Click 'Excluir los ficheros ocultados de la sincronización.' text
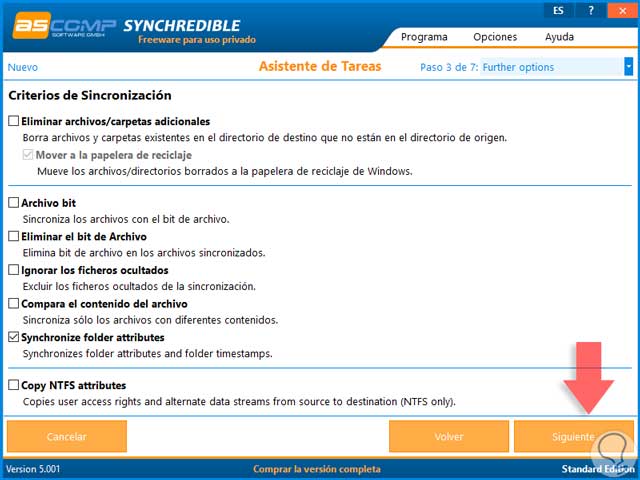This screenshot has width=640, height=480. tap(139, 287)
